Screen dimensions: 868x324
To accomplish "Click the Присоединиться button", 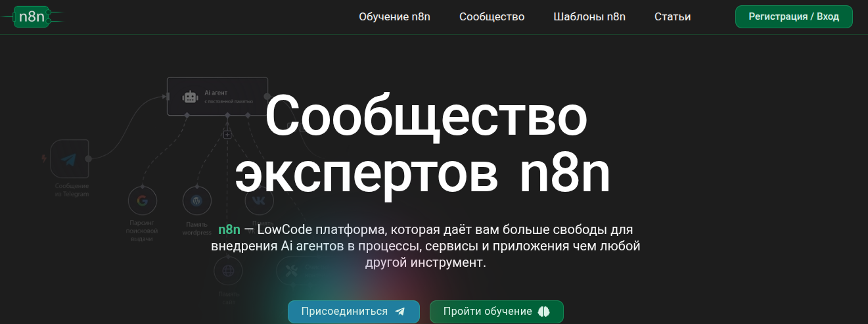I will [354, 312].
